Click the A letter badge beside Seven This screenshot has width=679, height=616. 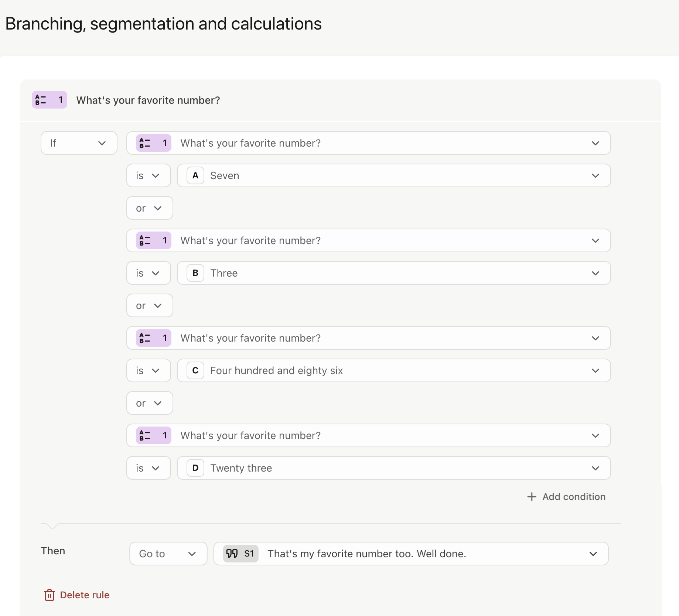coord(195,175)
